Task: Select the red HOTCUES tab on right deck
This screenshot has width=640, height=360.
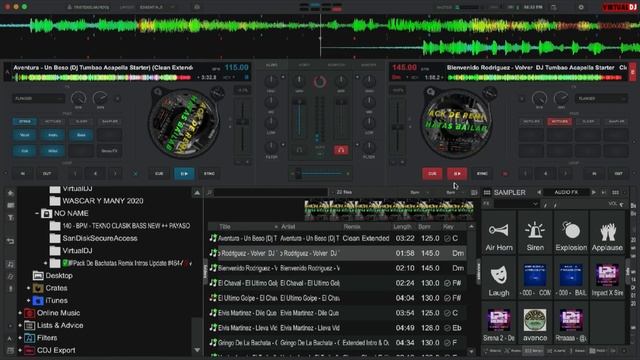Action: click(560, 121)
